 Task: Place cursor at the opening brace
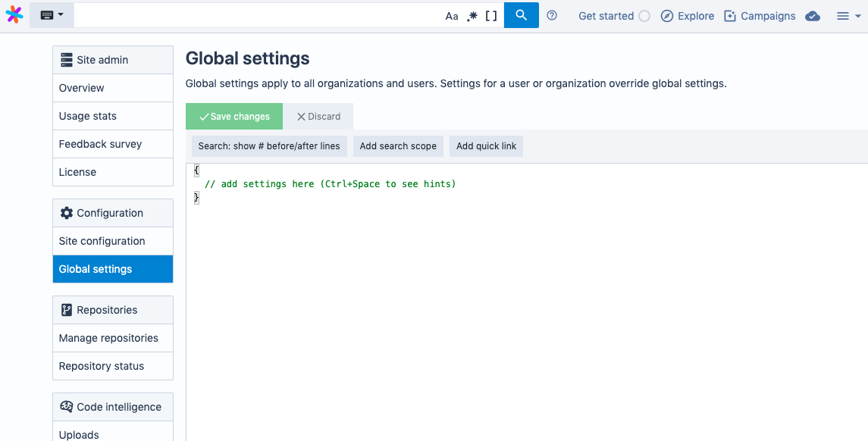tap(196, 170)
